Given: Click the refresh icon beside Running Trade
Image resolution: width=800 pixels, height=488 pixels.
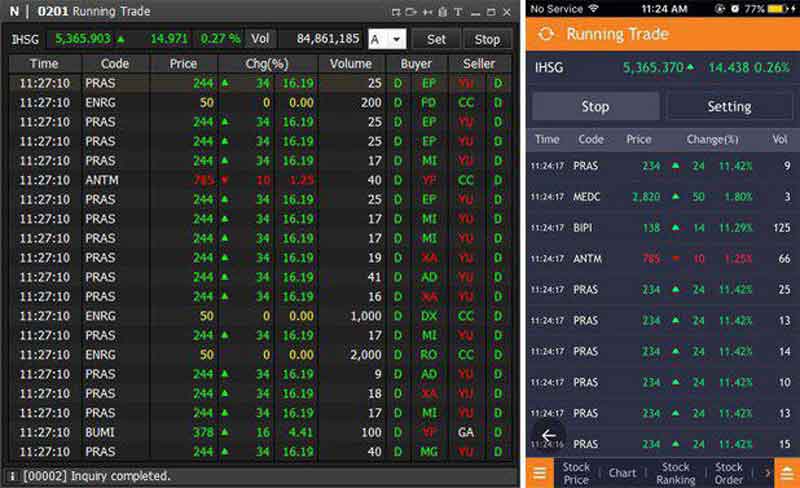Looking at the screenshot, I should click(546, 34).
